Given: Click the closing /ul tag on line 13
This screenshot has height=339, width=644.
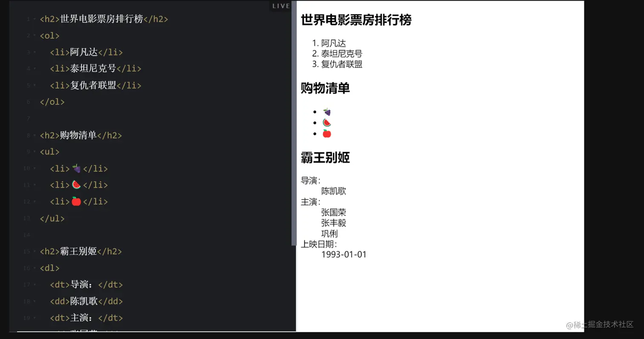Looking at the screenshot, I should pos(52,219).
